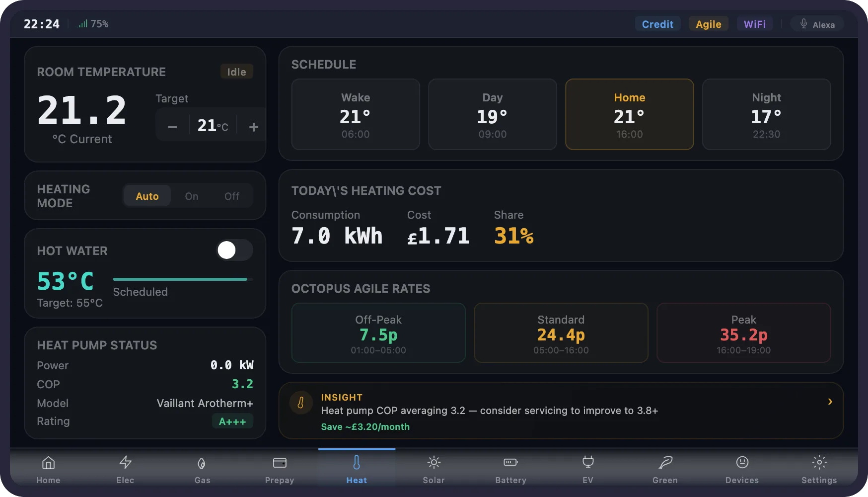Select the Solar sun icon in navigation
Image resolution: width=868 pixels, height=497 pixels.
(434, 463)
